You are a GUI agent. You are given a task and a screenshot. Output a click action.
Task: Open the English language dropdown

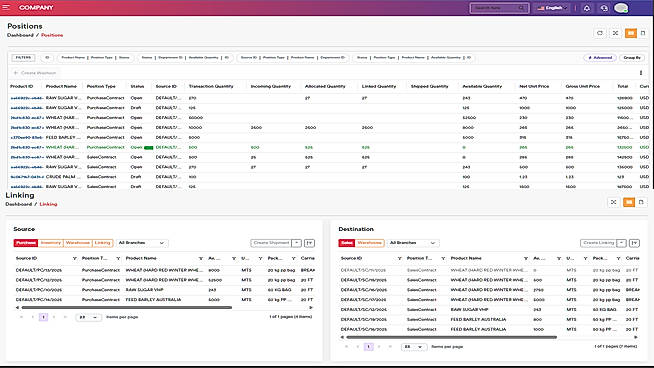click(552, 8)
